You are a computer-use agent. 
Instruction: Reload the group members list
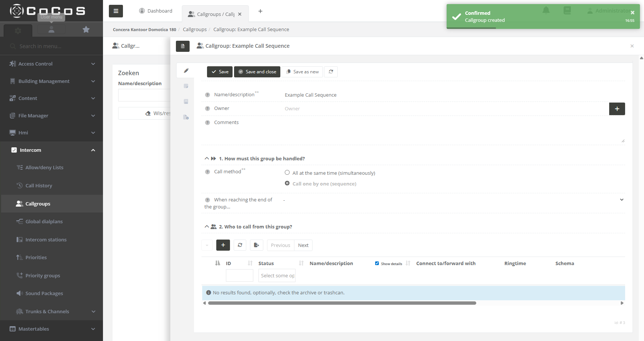(x=240, y=245)
